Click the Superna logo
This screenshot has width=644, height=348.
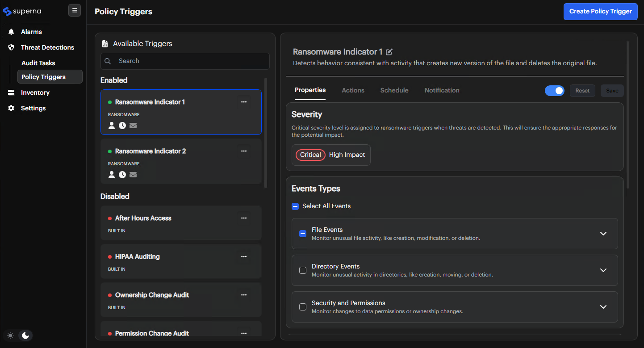pyautogui.click(x=22, y=11)
